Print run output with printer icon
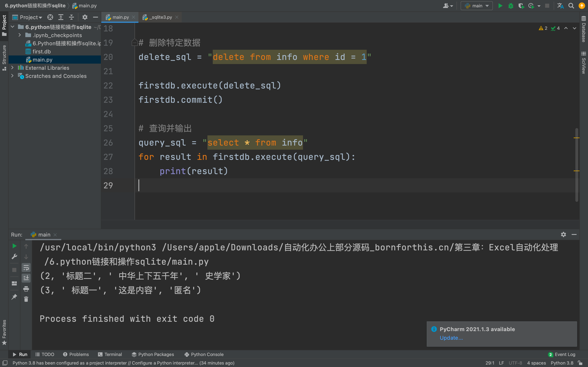Image resolution: width=588 pixels, height=367 pixels. pyautogui.click(x=26, y=289)
